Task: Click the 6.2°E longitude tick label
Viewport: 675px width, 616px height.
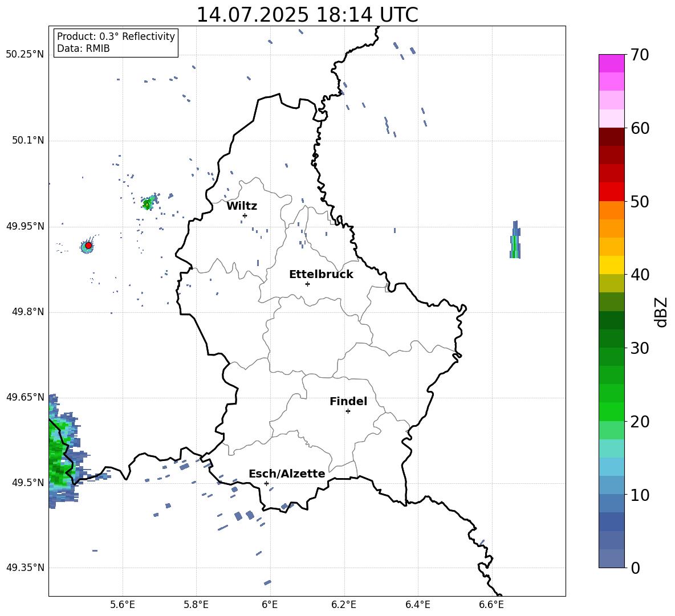Action: 344,605
